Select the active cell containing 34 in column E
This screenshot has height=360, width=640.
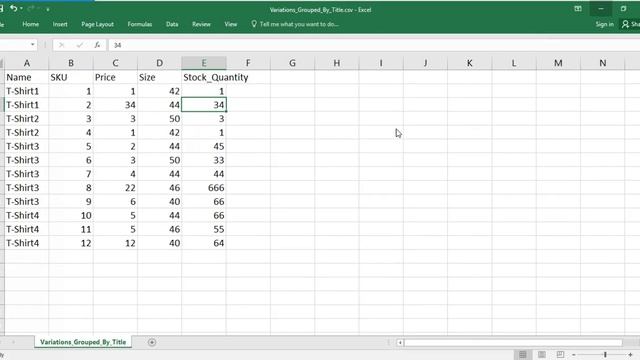click(204, 105)
